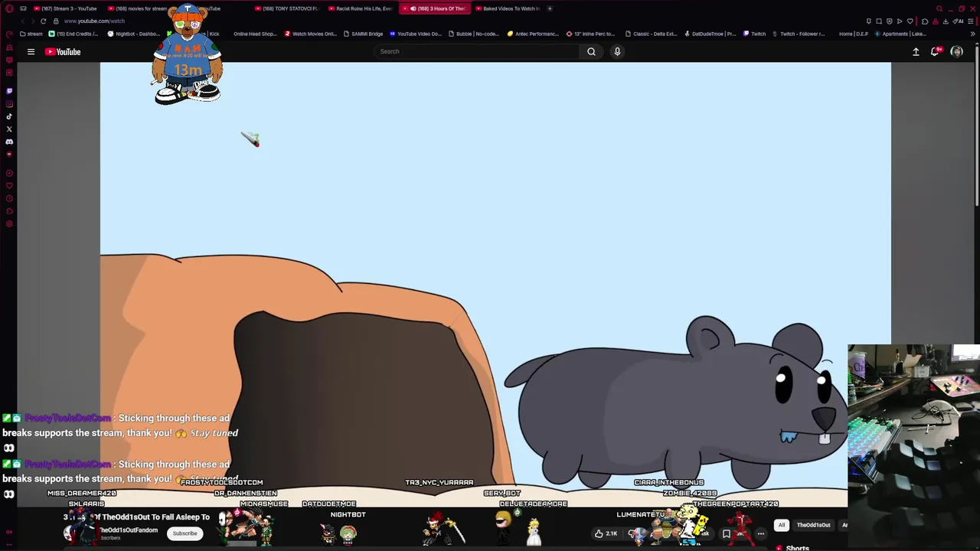Select the "All" filter chip

pyautogui.click(x=782, y=525)
